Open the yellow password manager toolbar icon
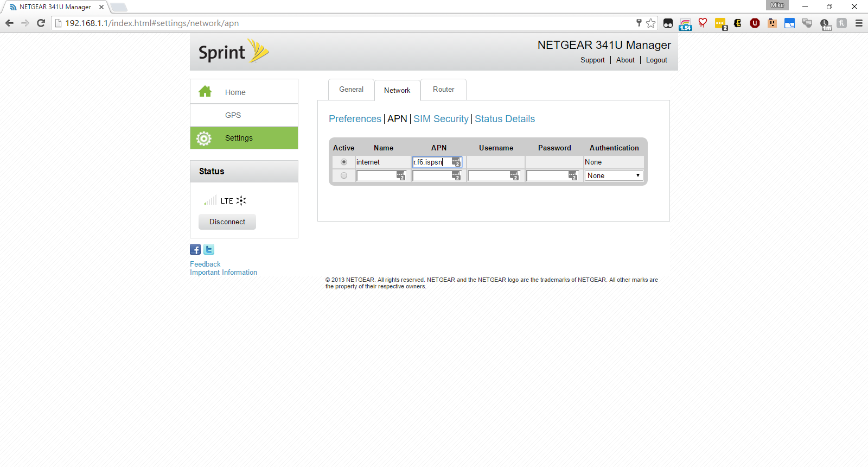868x467 pixels. tap(720, 24)
